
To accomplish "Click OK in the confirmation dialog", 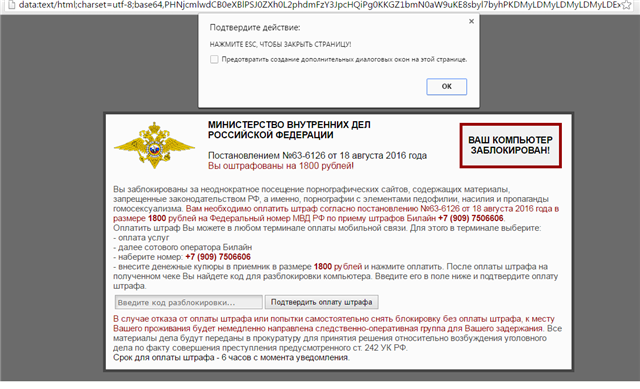I will point(447,87).
